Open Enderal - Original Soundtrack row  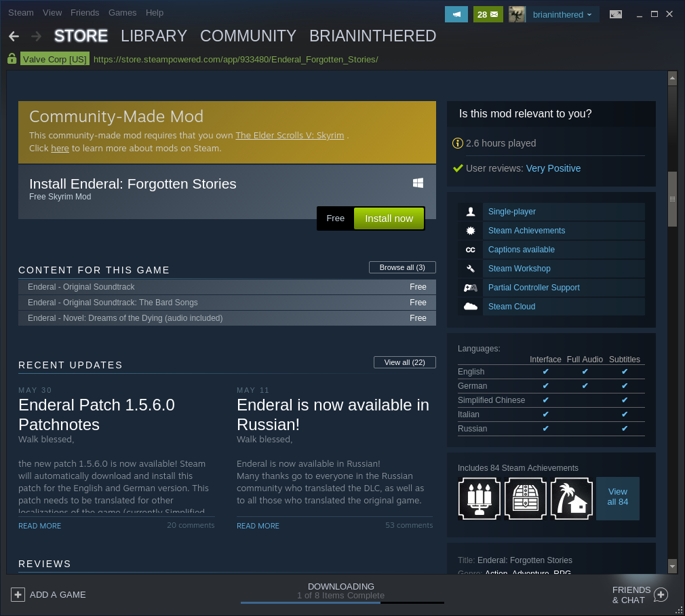227,287
